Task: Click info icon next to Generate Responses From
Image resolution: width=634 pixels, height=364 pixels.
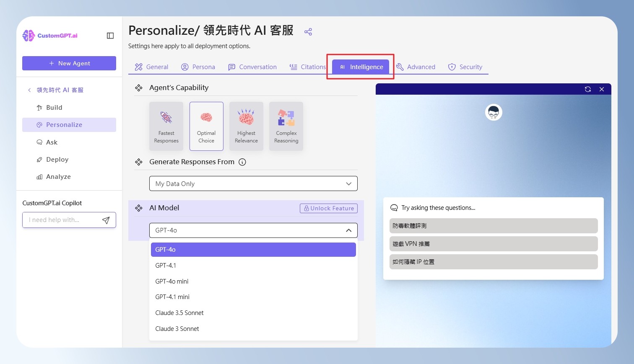Action: 242,162
